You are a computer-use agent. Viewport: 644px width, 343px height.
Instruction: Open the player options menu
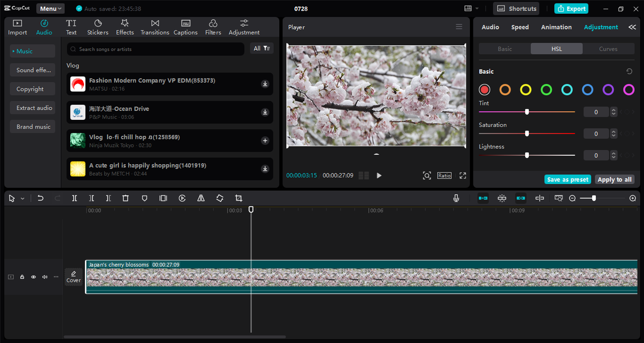[459, 27]
